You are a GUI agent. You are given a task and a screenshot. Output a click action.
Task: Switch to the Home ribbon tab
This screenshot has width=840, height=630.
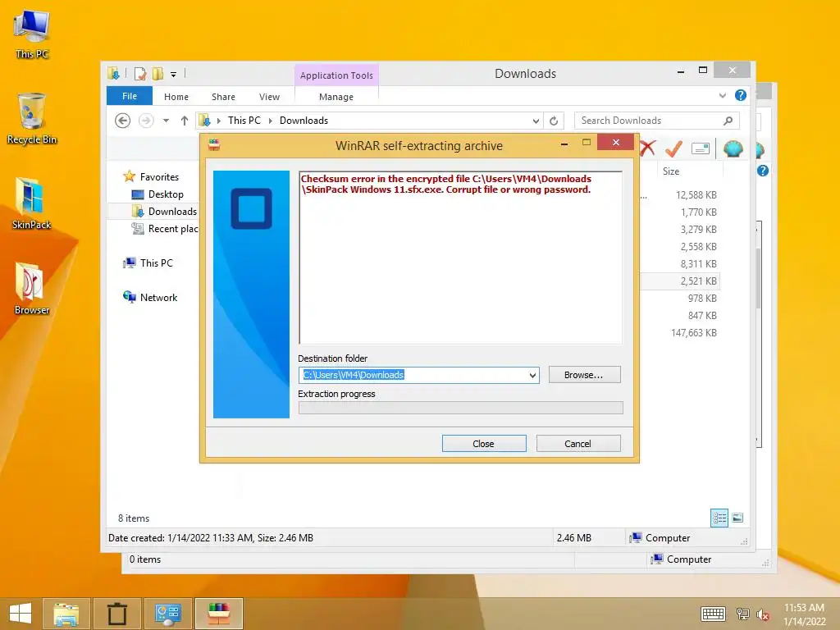click(176, 97)
